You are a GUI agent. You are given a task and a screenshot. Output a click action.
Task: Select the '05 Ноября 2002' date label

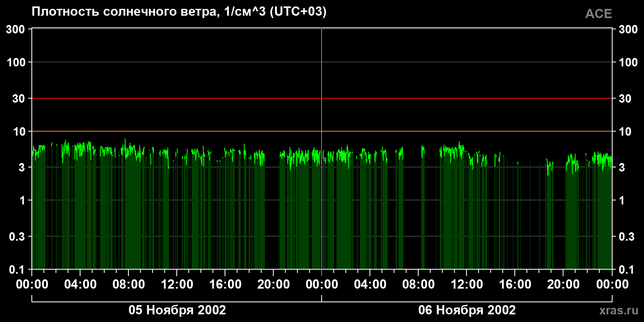[177, 310]
